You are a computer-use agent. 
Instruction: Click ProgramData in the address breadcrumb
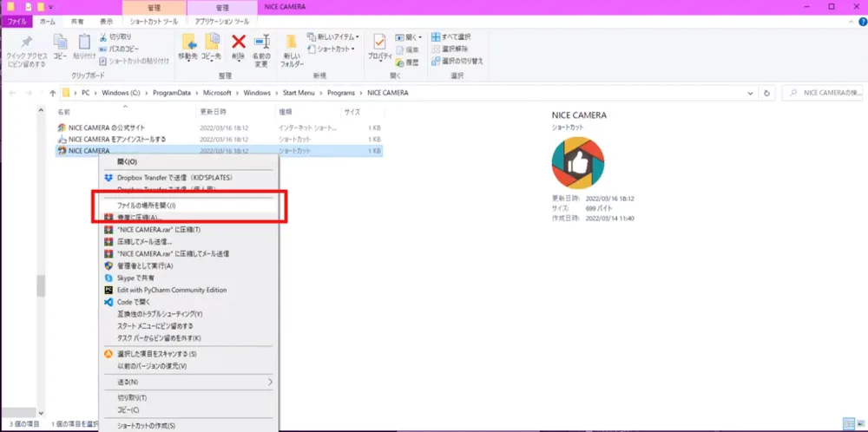point(172,93)
